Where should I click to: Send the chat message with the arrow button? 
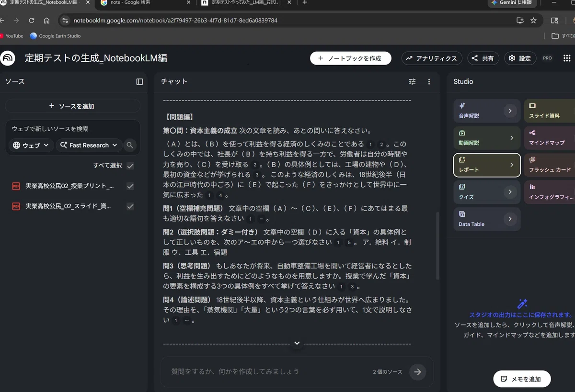[418, 372]
